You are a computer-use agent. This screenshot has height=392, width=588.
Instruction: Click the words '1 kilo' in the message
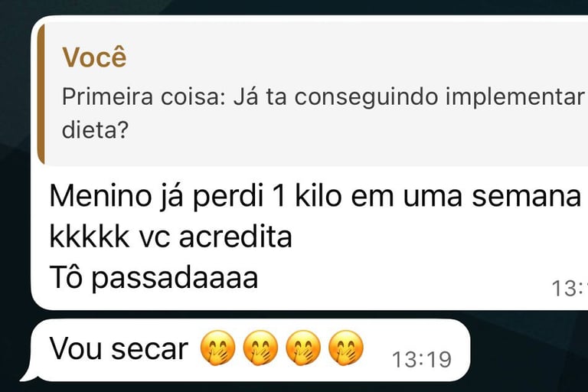tap(308, 195)
